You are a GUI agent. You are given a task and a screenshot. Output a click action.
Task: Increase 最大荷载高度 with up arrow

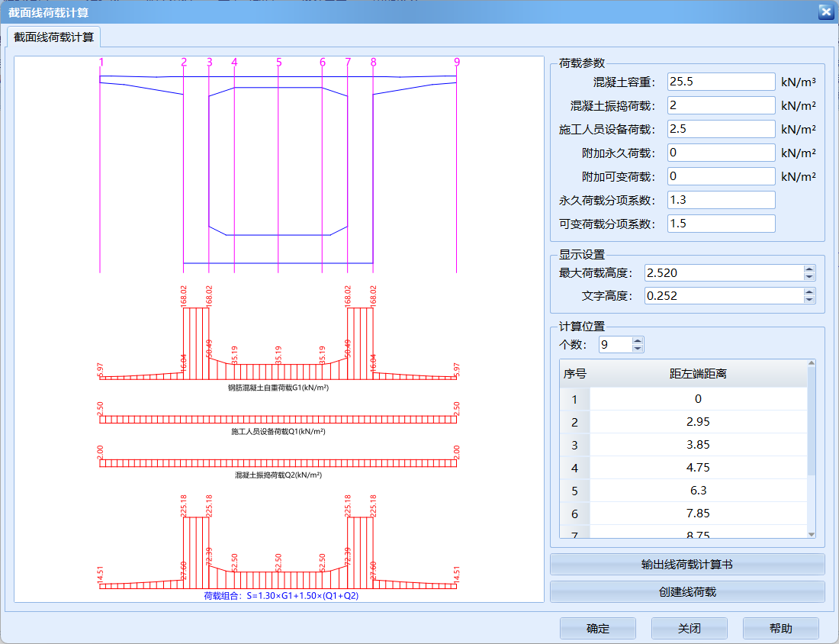809,269
